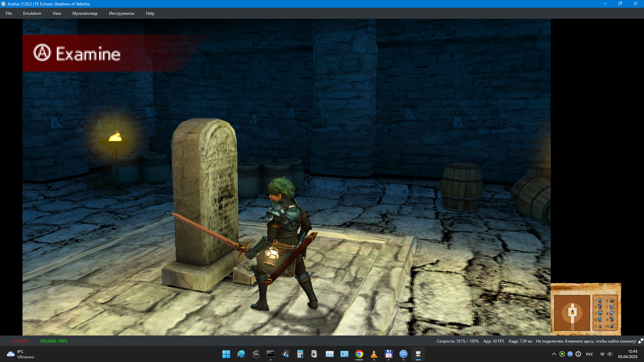Click the Скорость 101% / 100% speed readout
This screenshot has height=362, width=644.
point(458,341)
